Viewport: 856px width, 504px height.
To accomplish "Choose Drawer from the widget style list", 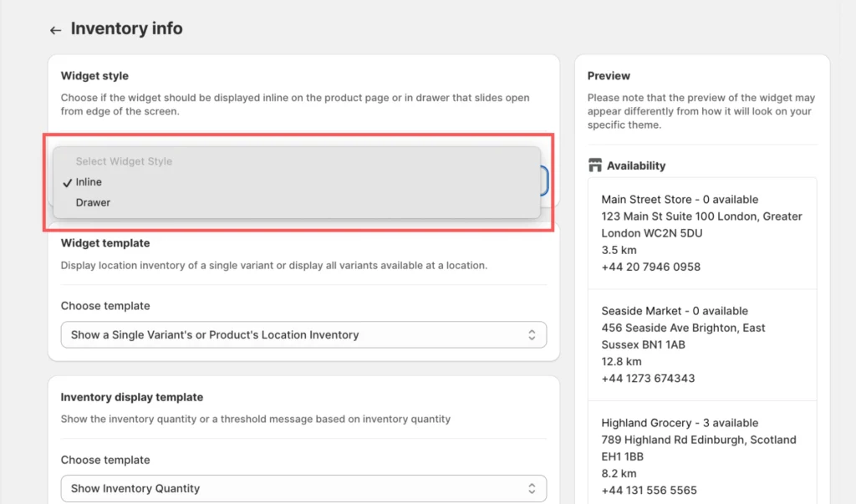I will [x=93, y=202].
